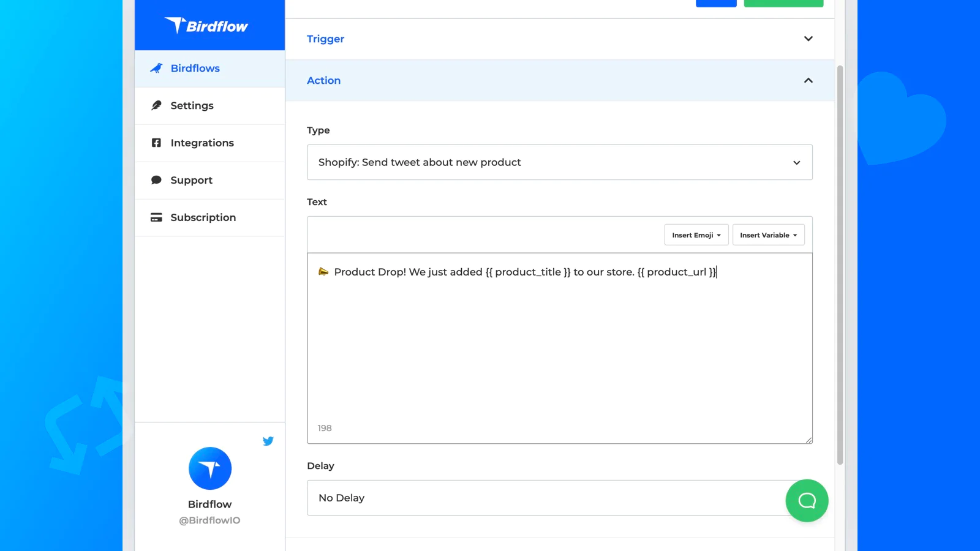The image size is (980, 551).
Task: Open Integrations in the sidebar
Action: [209, 143]
